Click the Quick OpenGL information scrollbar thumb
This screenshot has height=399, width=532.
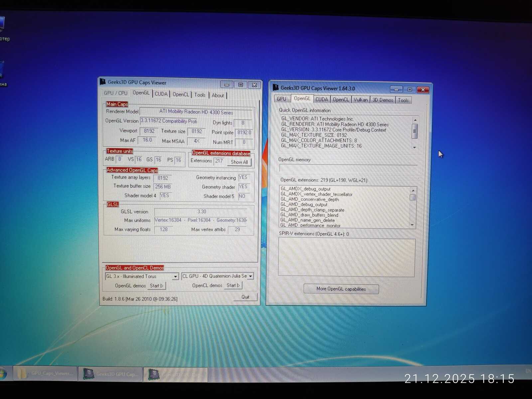pyautogui.click(x=415, y=131)
